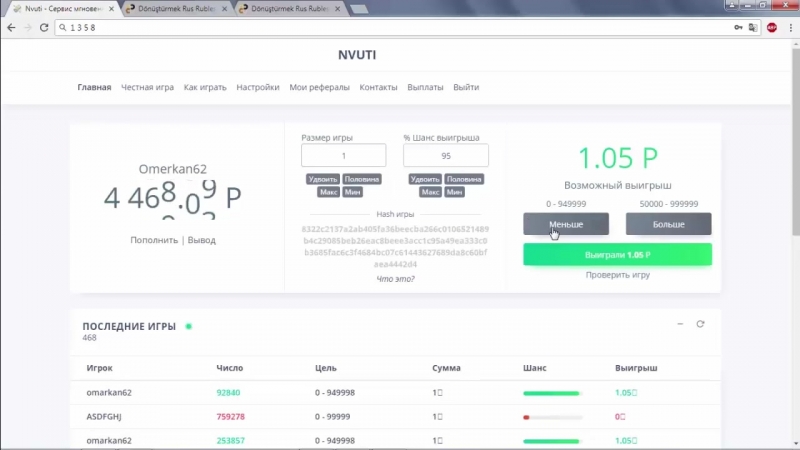This screenshot has height=450, width=800.
Task: Log out via Выйти
Action: tap(466, 87)
